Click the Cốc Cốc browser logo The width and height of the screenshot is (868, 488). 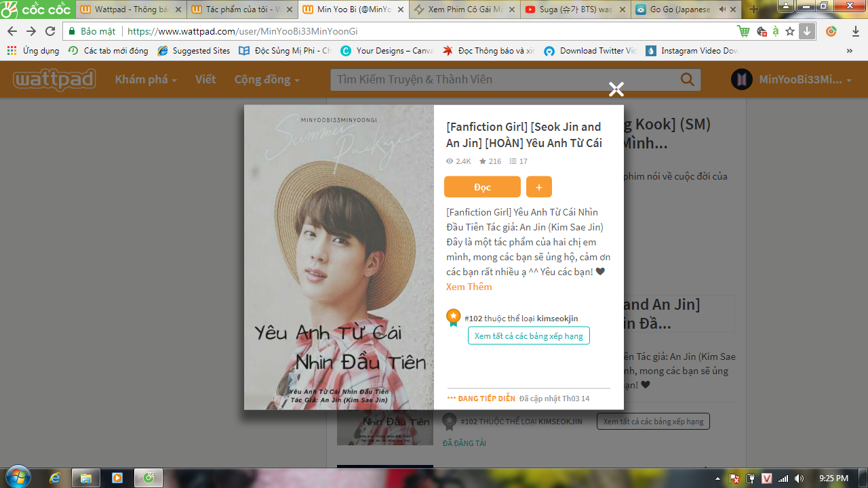click(36, 9)
